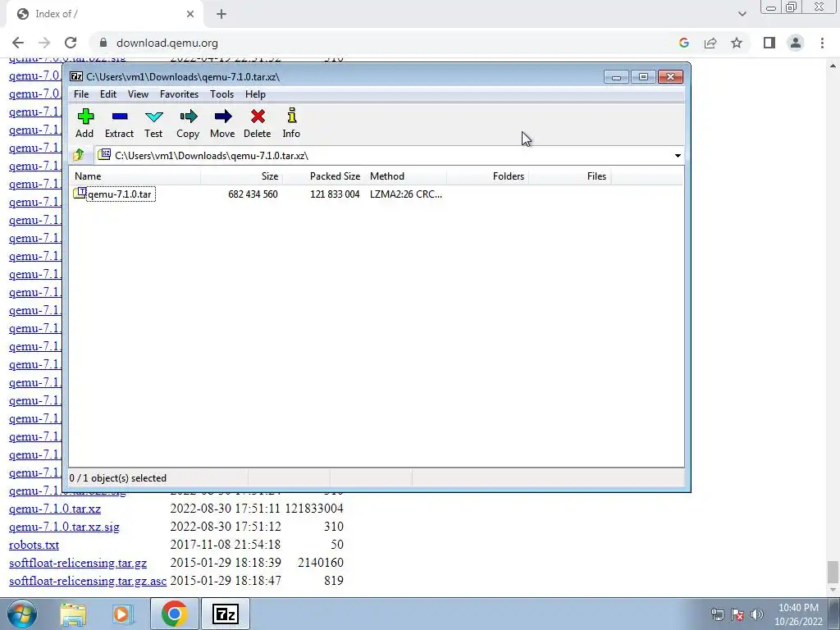
Task: Close the Index of / tab
Action: 190,14
